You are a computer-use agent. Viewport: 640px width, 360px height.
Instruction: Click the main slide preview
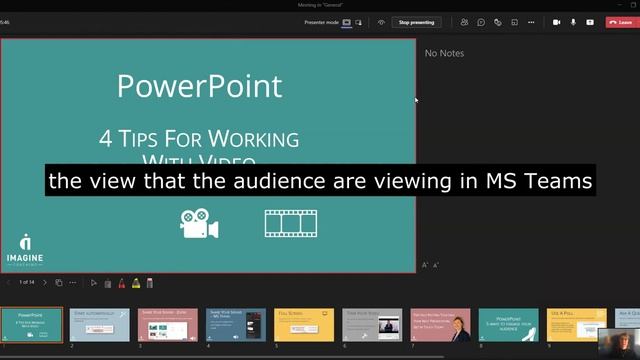pyautogui.click(x=208, y=156)
